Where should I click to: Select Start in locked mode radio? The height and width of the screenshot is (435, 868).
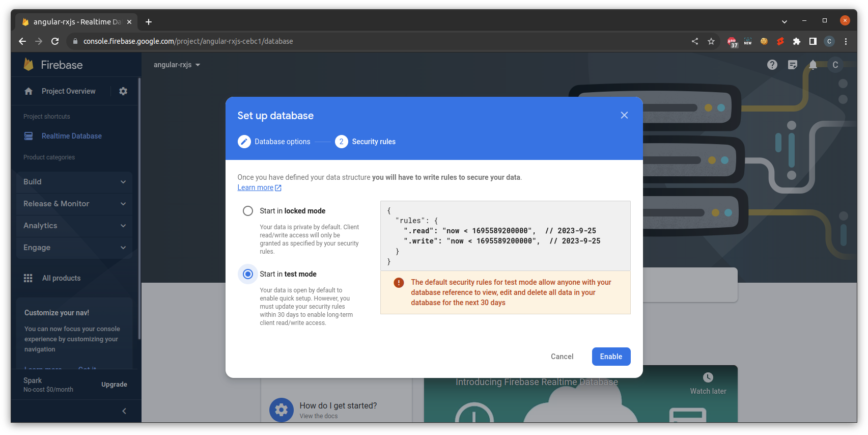248,211
